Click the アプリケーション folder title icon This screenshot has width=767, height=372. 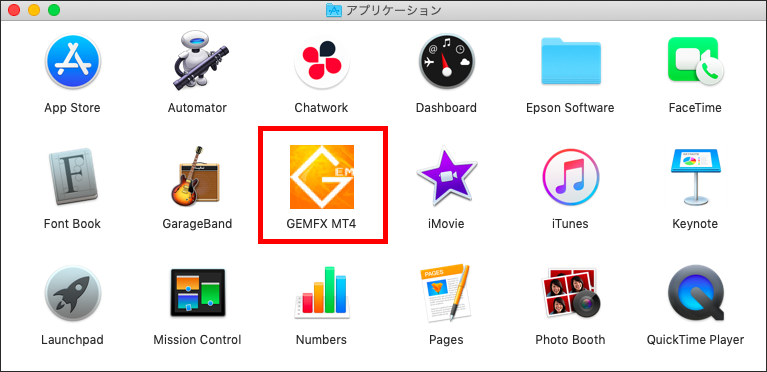pyautogui.click(x=334, y=10)
